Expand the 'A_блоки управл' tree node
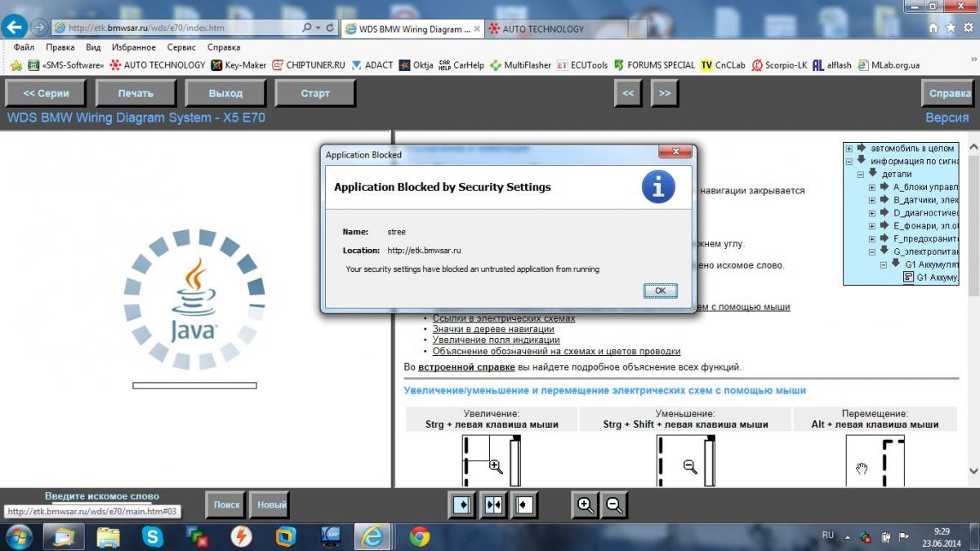The width and height of the screenshot is (980, 551). click(872, 188)
